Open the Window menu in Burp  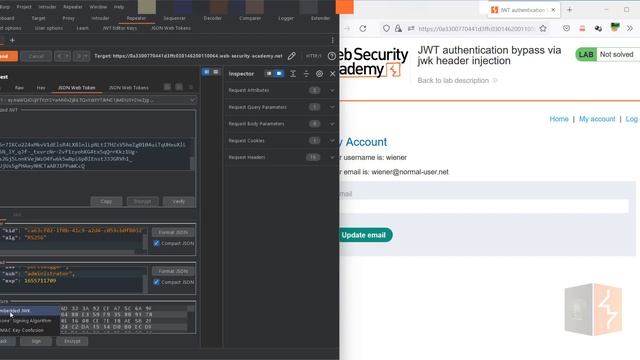98,7
